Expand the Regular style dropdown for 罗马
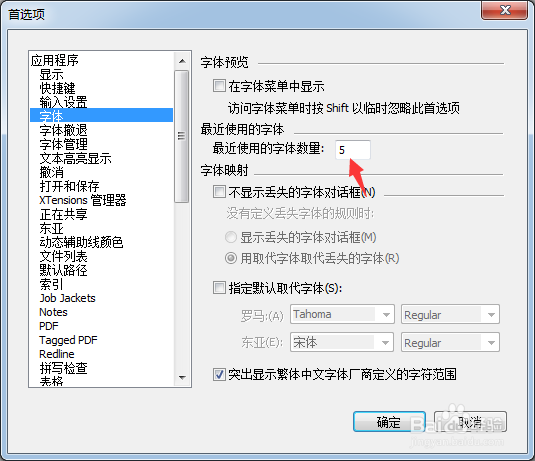 point(450,314)
